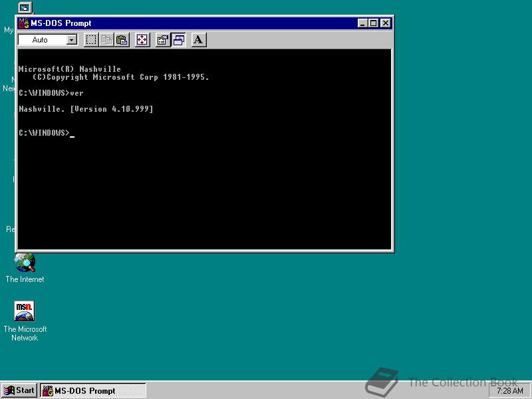Expand the Auto font size dropdown
Screen dimensions: 532x399
click(x=71, y=40)
